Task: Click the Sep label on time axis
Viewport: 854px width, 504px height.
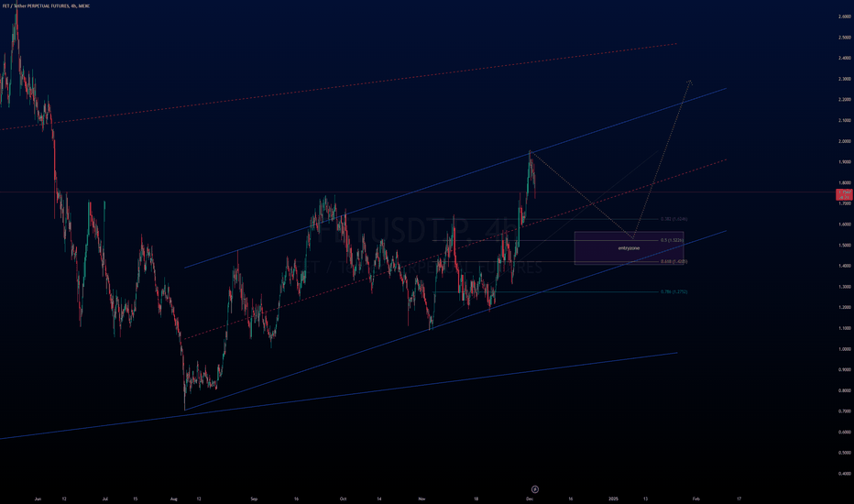Action: pyautogui.click(x=254, y=499)
